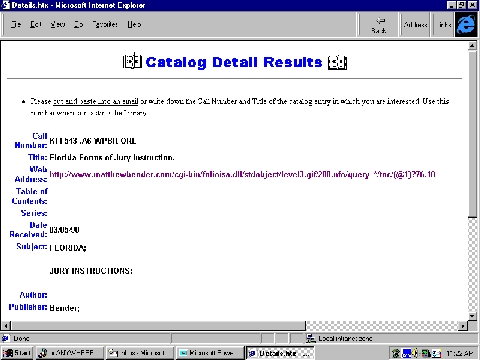Screen dimensions: 480x360
Task: Click the Internet Explorer logo icon
Action: pyautogui.click(x=466, y=25)
